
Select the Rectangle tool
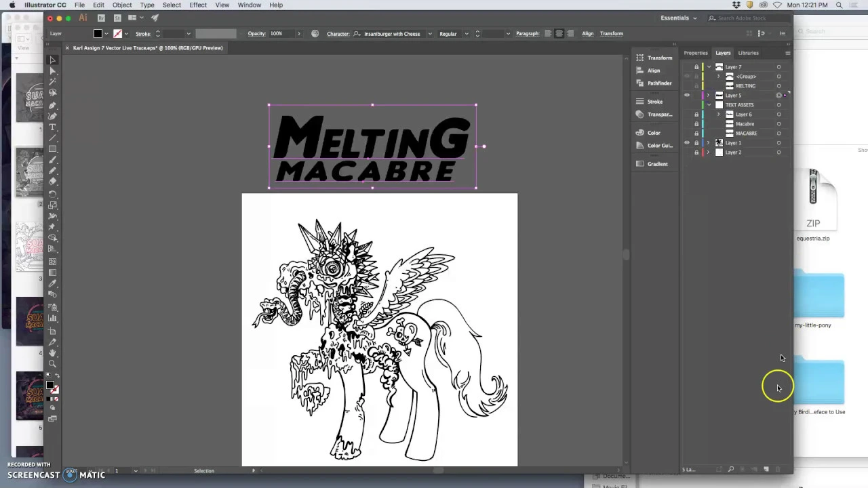pyautogui.click(x=52, y=149)
